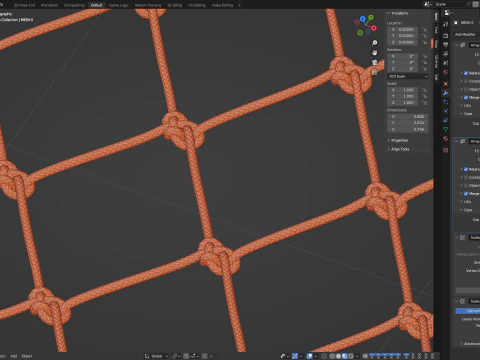The width and height of the screenshot is (480, 360).
Task: Open the Scene properties tab icon
Action: [446, 63]
